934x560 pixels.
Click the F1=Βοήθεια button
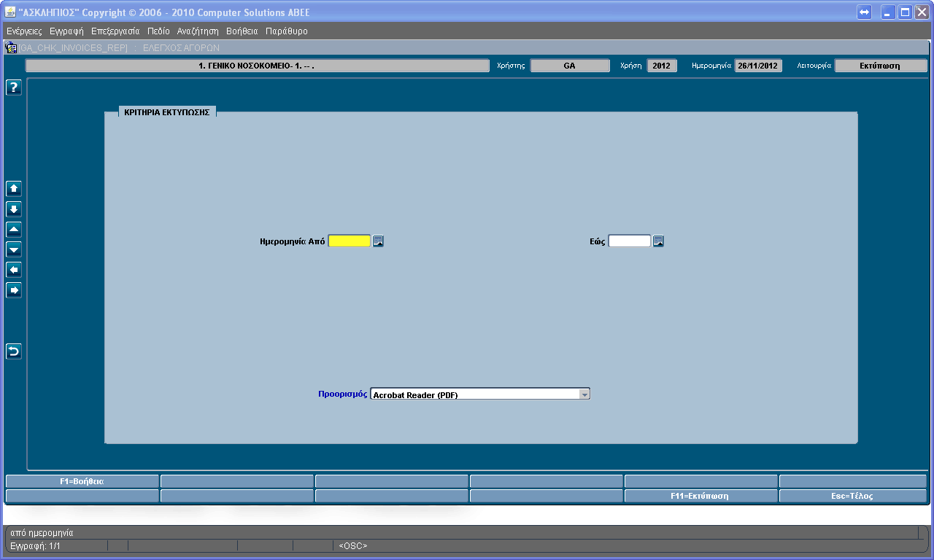point(82,481)
